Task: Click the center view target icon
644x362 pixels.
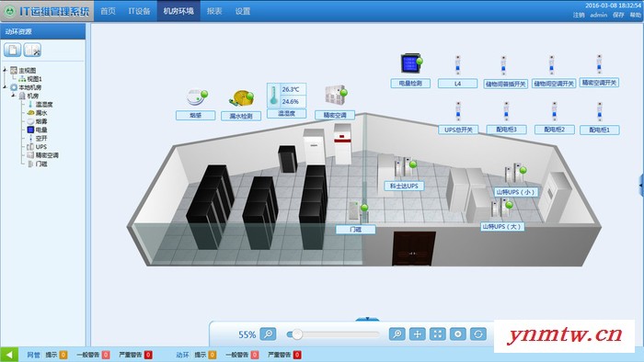Action: pos(457,334)
